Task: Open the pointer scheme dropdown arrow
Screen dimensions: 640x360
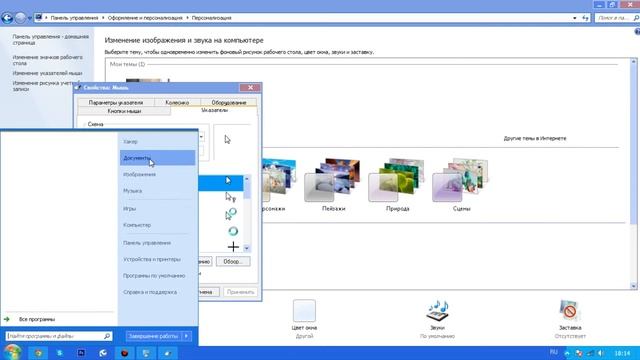Action: point(201,137)
